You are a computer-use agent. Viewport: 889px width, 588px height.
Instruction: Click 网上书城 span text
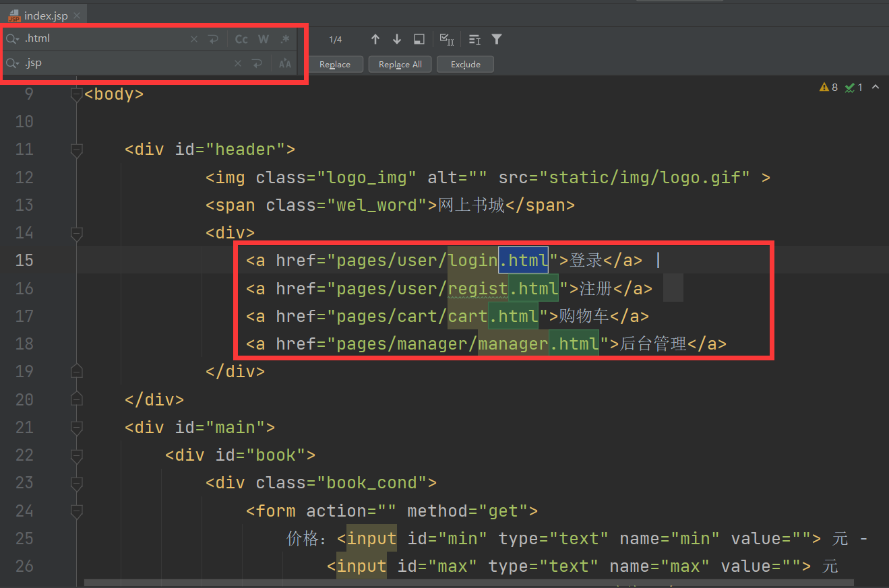(471, 205)
